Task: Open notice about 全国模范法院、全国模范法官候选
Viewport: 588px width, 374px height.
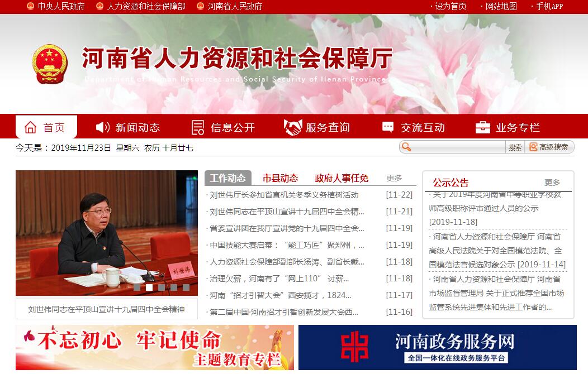Action: coord(497,251)
